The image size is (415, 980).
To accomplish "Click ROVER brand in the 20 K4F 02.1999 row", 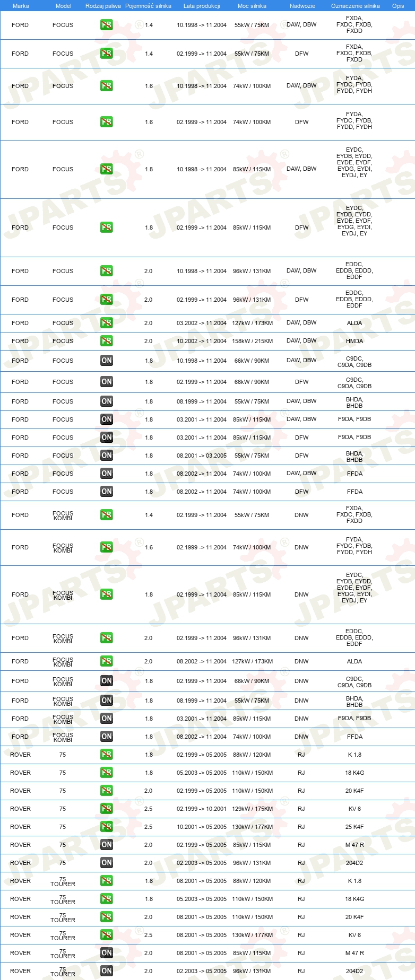I will [20, 791].
